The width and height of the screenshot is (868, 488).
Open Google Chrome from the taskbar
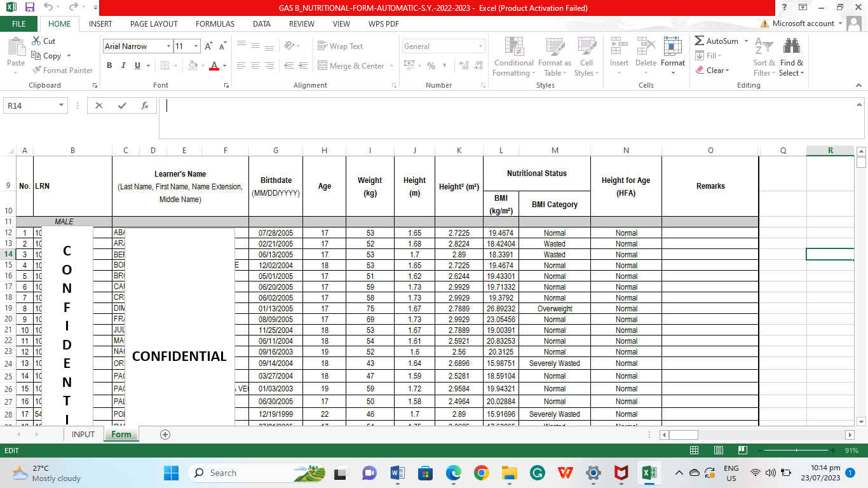(481, 473)
